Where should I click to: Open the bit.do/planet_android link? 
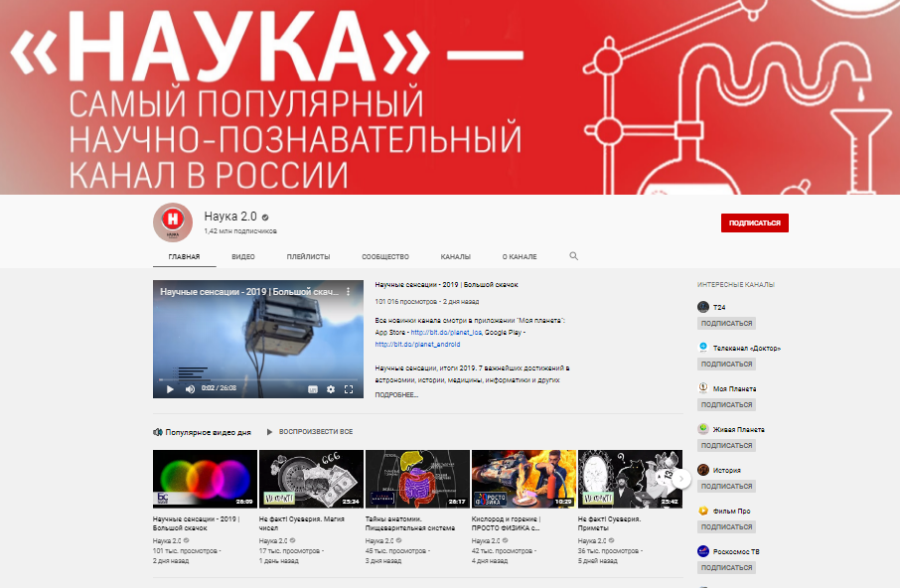(x=410, y=345)
